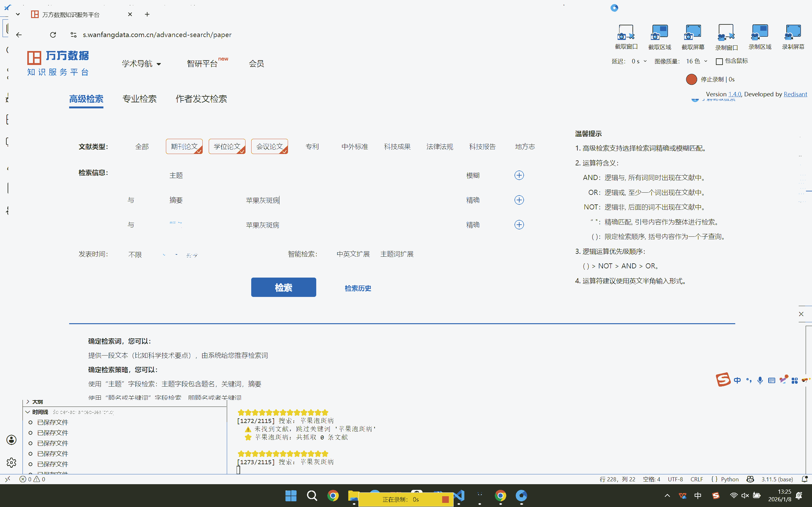
Task: Reload the page with the refresh icon
Action: coord(53,35)
